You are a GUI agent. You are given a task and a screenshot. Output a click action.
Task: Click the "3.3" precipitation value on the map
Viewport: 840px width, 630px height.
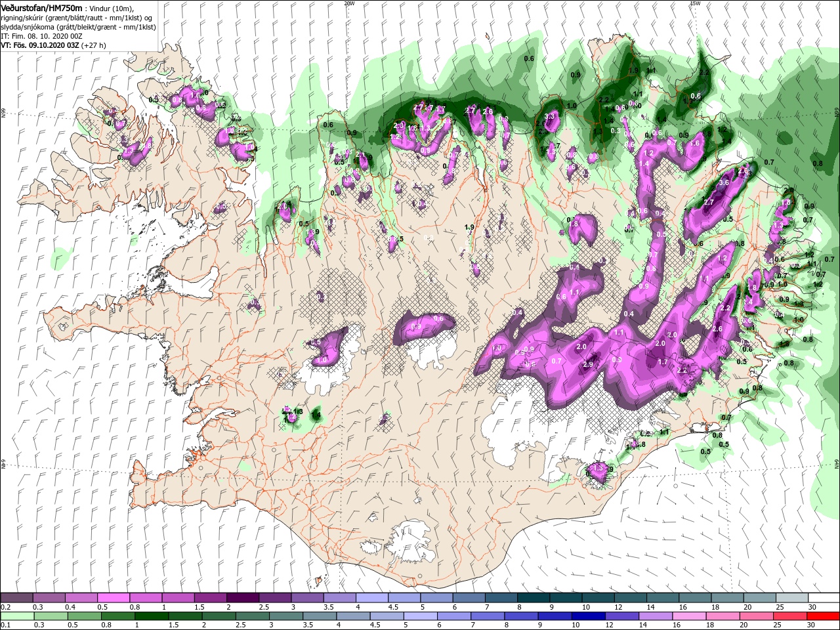(550, 116)
